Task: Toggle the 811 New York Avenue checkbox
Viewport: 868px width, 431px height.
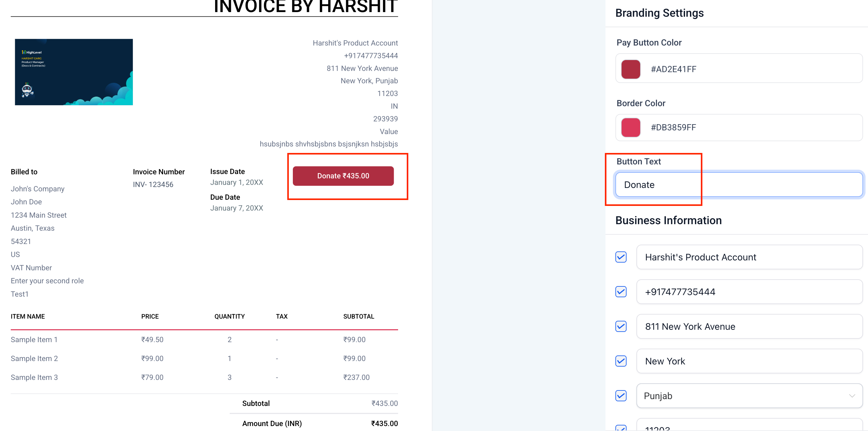Action: point(621,326)
